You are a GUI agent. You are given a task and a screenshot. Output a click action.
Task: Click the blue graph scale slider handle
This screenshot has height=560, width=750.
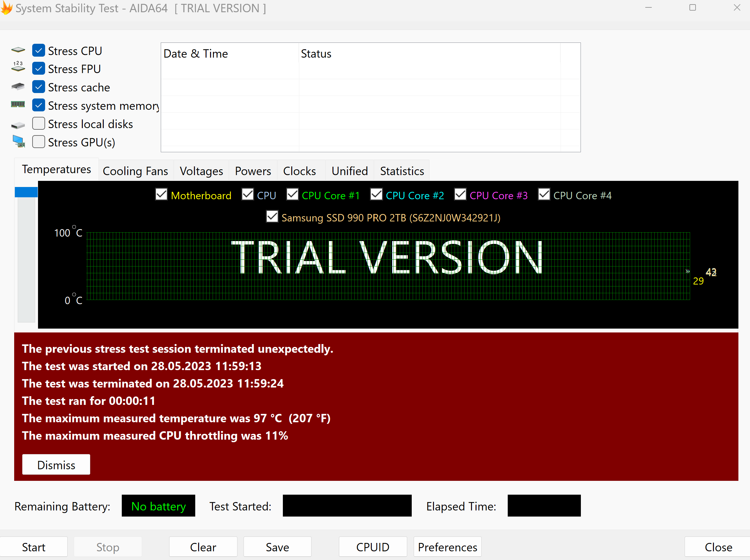(x=26, y=192)
